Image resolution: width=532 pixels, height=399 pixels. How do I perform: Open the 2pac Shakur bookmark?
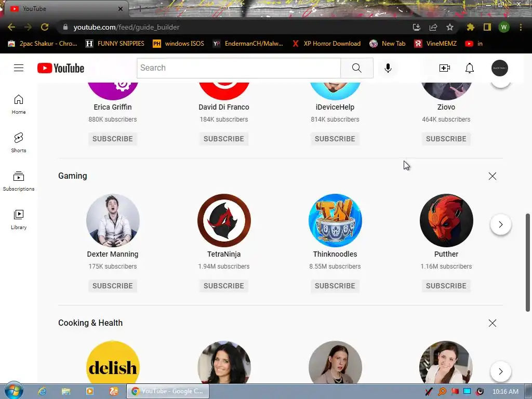click(x=43, y=44)
